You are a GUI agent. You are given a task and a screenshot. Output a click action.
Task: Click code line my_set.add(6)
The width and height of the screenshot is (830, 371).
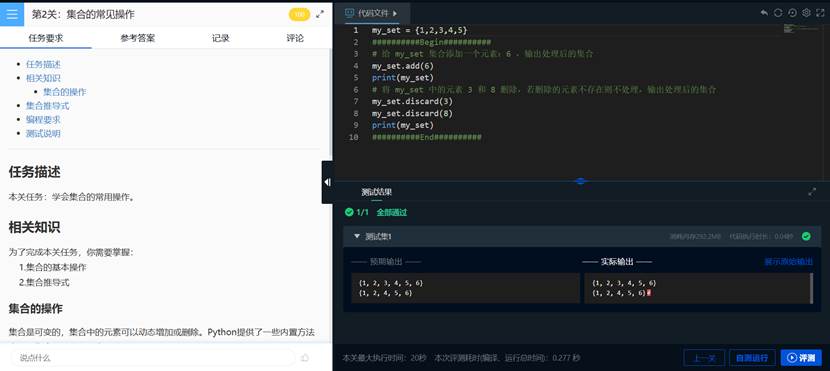point(403,66)
